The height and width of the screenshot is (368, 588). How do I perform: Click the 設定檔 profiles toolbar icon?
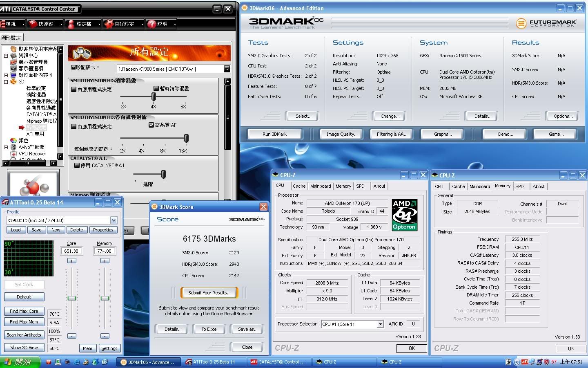[x=71, y=24]
